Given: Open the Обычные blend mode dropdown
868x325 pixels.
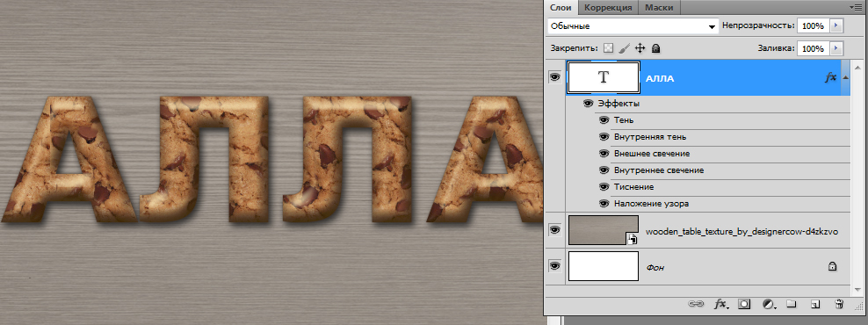Looking at the screenshot, I should pyautogui.click(x=633, y=26).
